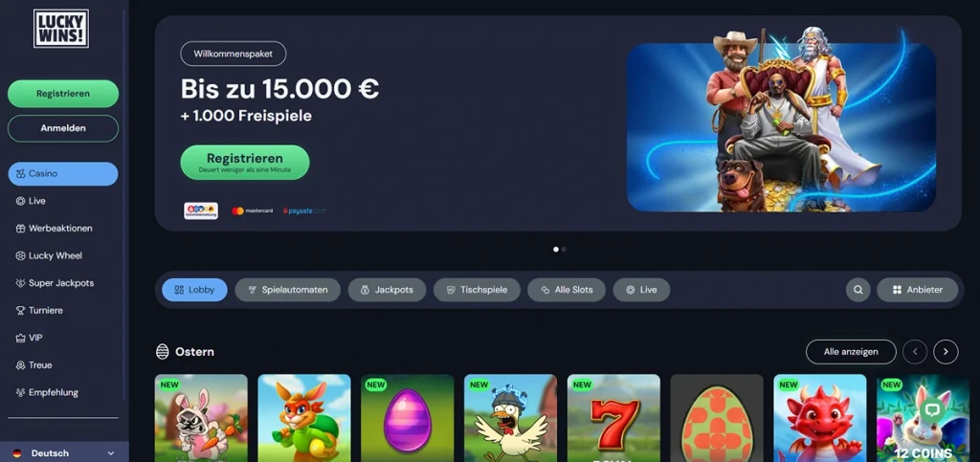Click the Lucky Wins logo

pyautogui.click(x=60, y=28)
